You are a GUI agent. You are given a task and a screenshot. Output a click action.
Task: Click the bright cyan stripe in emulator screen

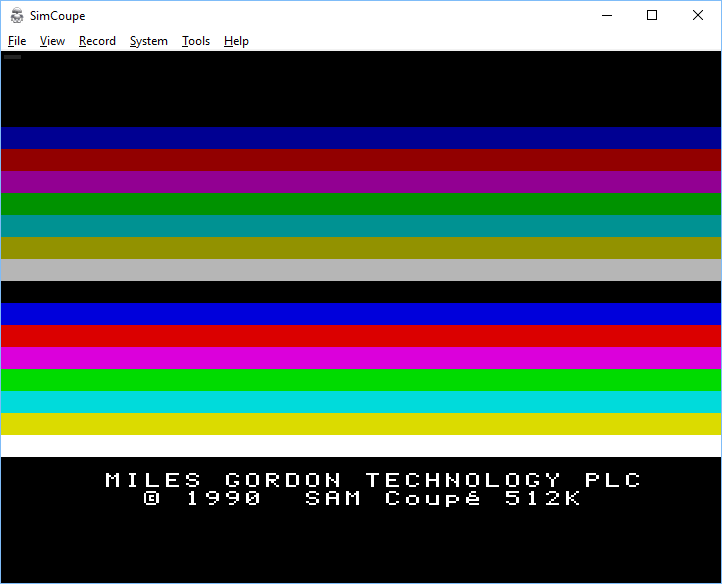pyautogui.click(x=361, y=402)
